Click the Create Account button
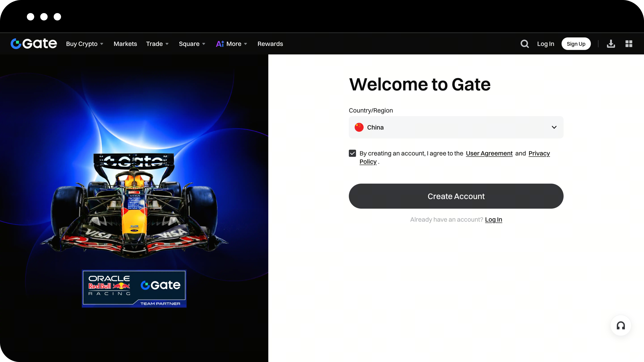This screenshot has height=362, width=644. point(456,196)
